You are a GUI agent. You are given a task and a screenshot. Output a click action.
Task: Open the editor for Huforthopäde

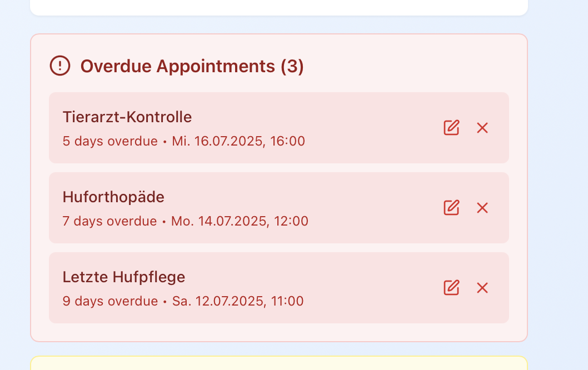pyautogui.click(x=451, y=208)
